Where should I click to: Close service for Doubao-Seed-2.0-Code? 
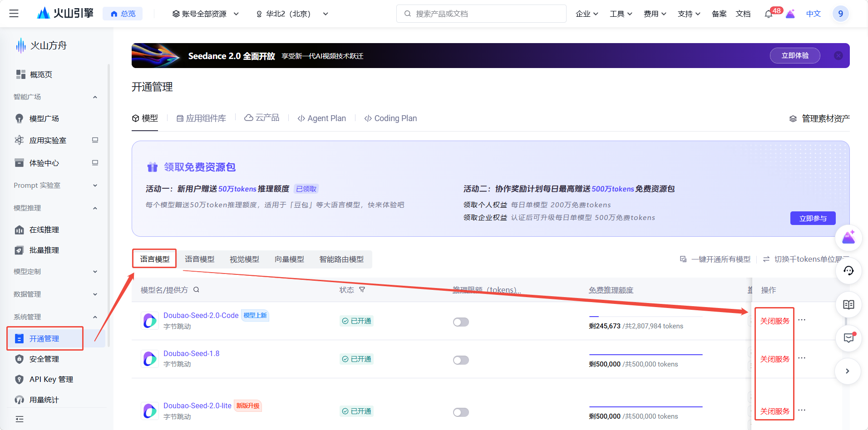point(775,321)
